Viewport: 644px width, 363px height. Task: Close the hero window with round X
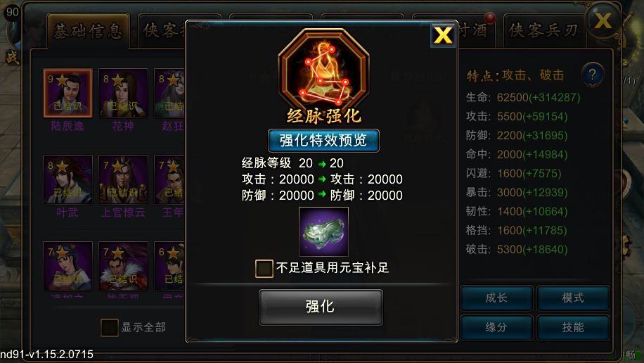[603, 20]
